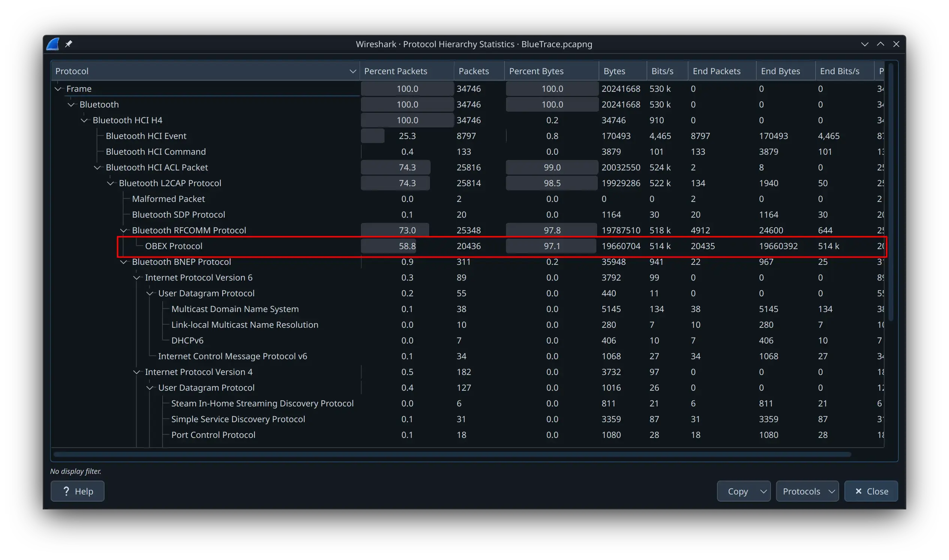Select the OBEX Protocol row
Screen dimensions: 949x560
[174, 246]
